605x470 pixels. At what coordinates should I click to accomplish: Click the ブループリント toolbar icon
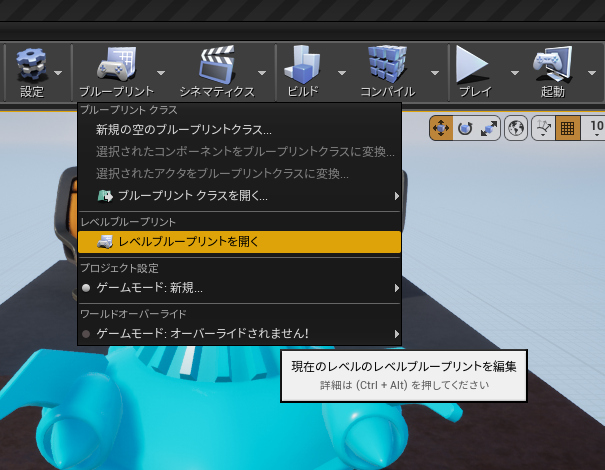116,72
